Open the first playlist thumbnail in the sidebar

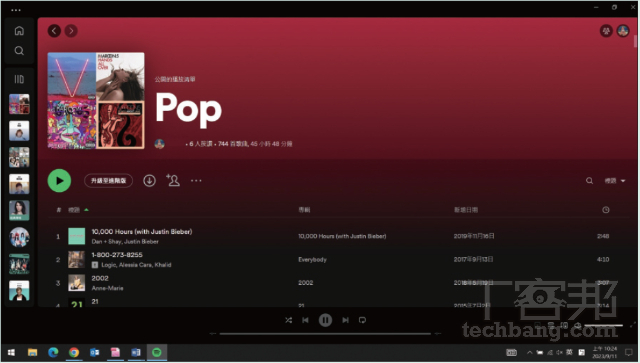pyautogui.click(x=19, y=104)
